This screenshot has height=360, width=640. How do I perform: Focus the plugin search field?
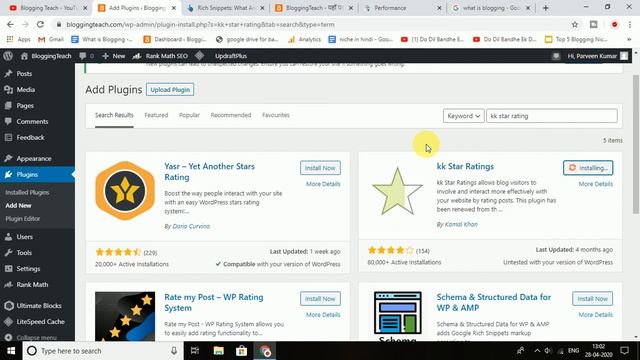[x=552, y=116]
